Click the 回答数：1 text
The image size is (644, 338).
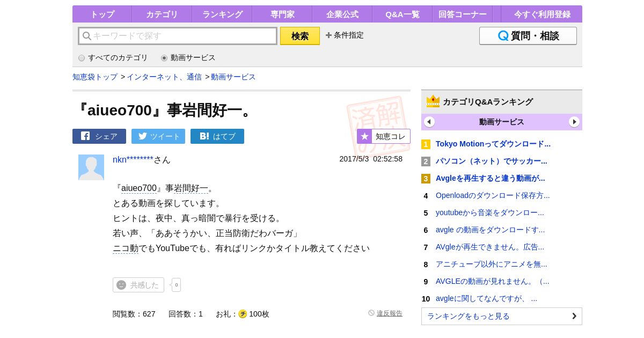[x=186, y=314]
